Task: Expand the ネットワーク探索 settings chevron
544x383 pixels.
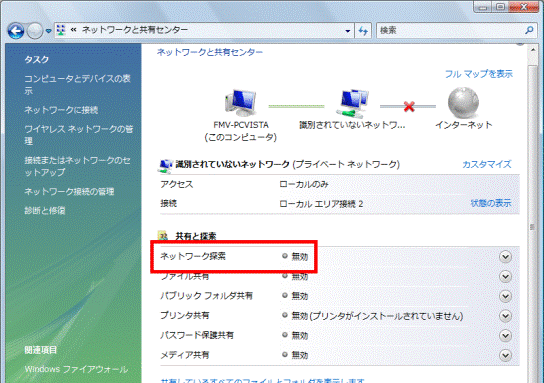Action: click(505, 257)
